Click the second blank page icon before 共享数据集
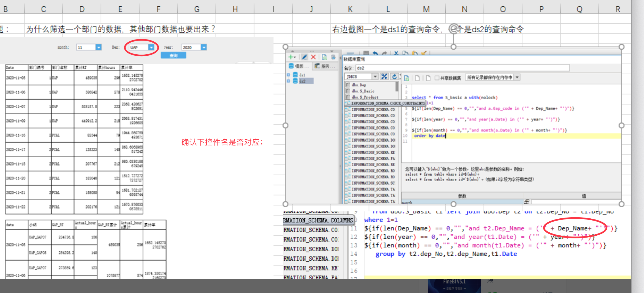644x293 pixels. tap(428, 78)
